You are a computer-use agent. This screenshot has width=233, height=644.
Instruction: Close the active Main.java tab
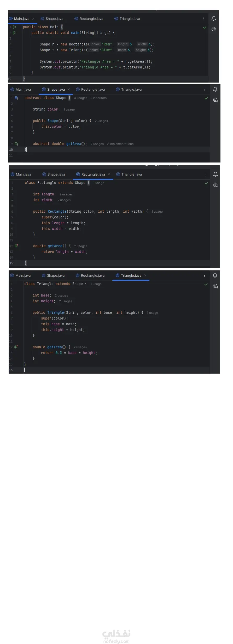coord(33,19)
